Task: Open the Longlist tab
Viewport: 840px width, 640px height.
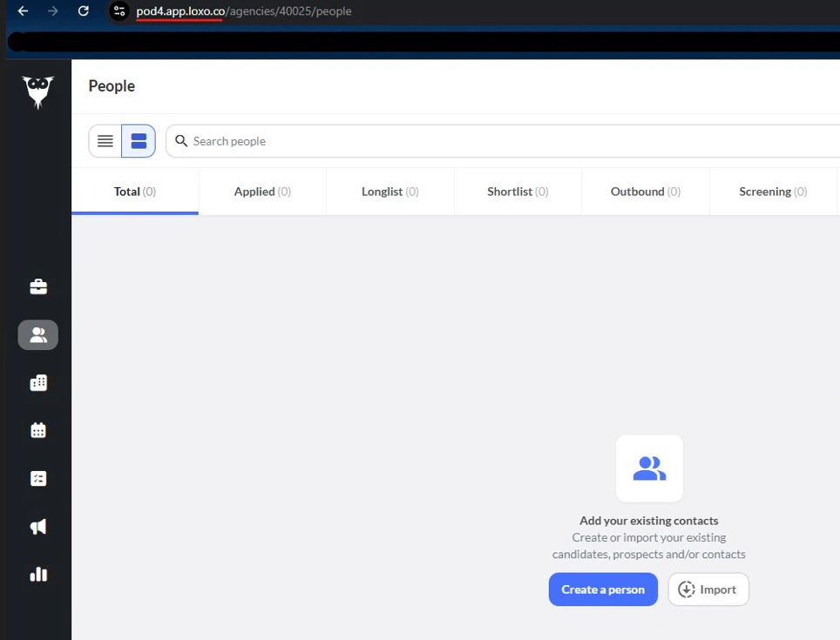Action: click(390, 191)
